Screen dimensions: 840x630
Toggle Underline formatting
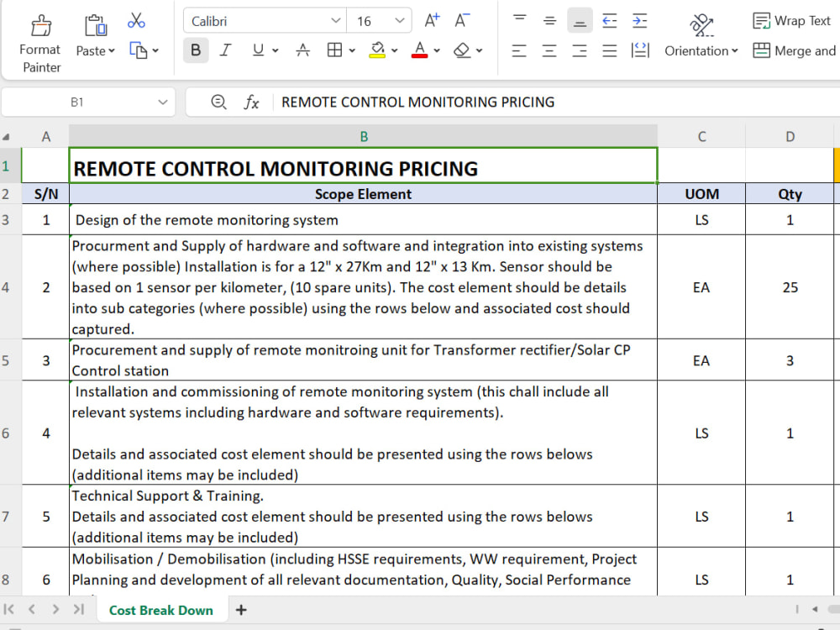coord(258,50)
